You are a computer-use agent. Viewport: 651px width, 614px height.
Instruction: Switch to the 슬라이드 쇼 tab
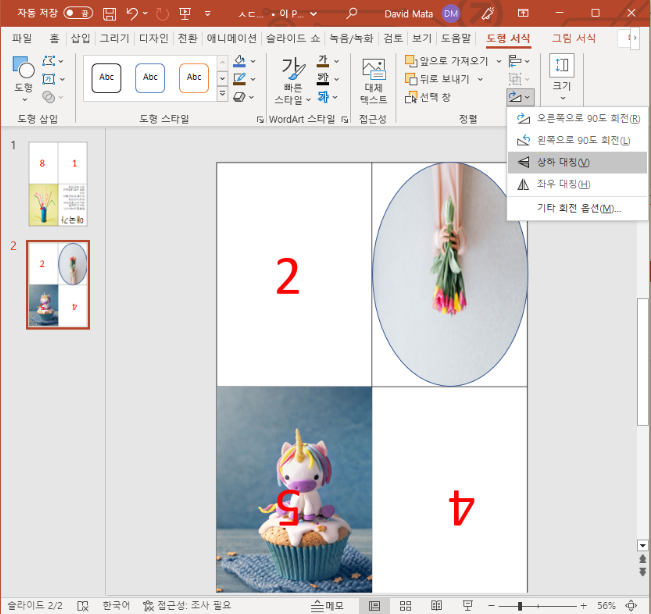tap(293, 39)
